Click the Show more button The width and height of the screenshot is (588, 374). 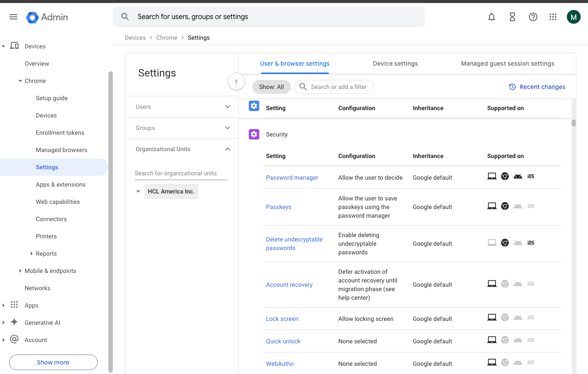coord(53,362)
